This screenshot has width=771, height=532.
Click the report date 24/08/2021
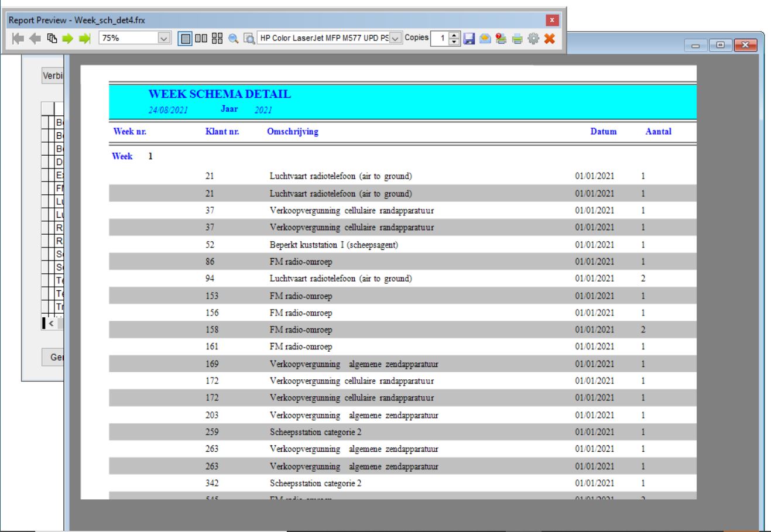pyautogui.click(x=167, y=109)
